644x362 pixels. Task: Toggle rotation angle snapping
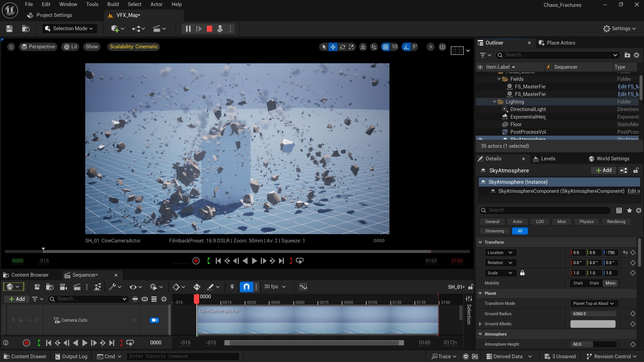pos(406,47)
